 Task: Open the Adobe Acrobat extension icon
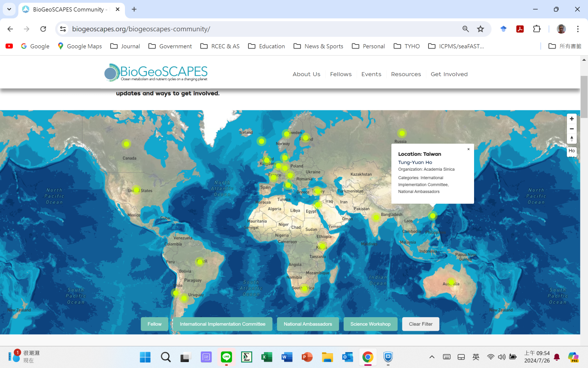coord(520,29)
